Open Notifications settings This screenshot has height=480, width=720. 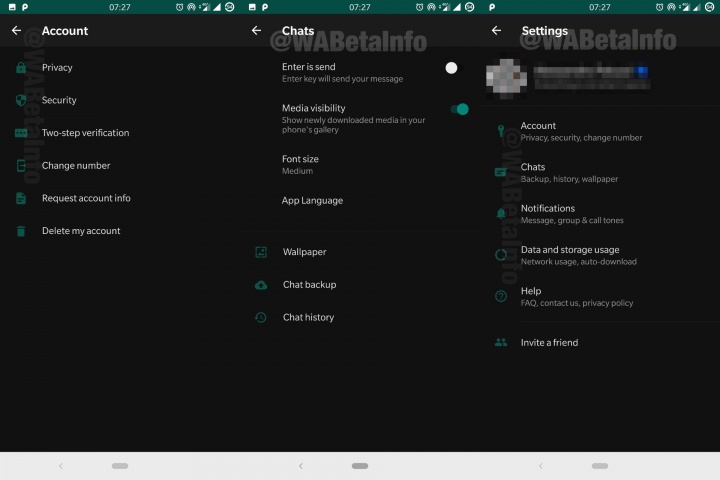[x=600, y=214]
